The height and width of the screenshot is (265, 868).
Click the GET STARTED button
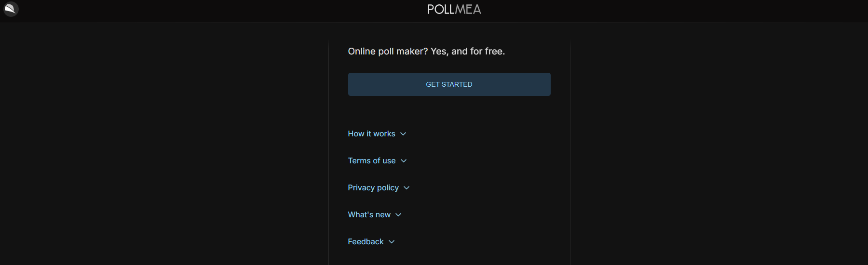coord(449,84)
